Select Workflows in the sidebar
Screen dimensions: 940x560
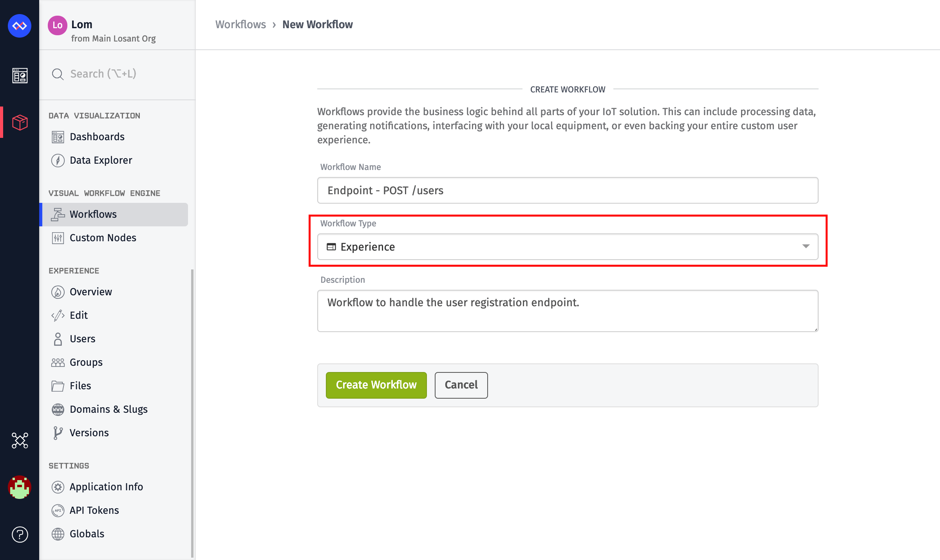[x=114, y=215]
